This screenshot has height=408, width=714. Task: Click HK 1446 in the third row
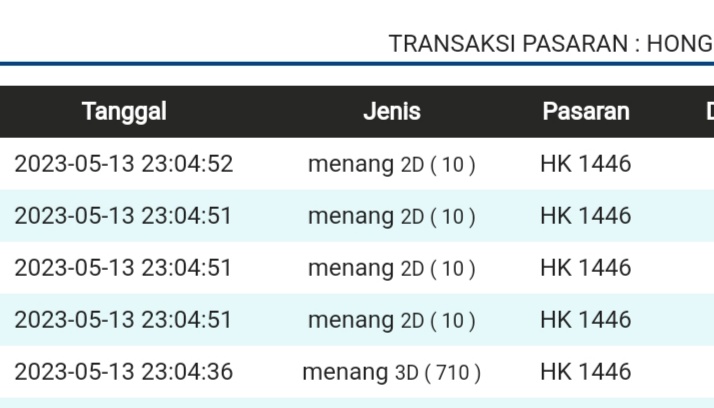(x=585, y=268)
